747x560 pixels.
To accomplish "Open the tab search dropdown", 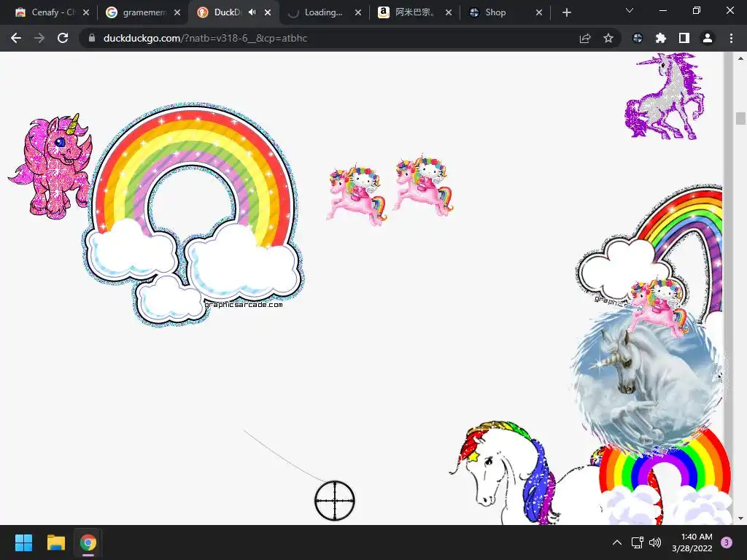I will click(x=630, y=10).
